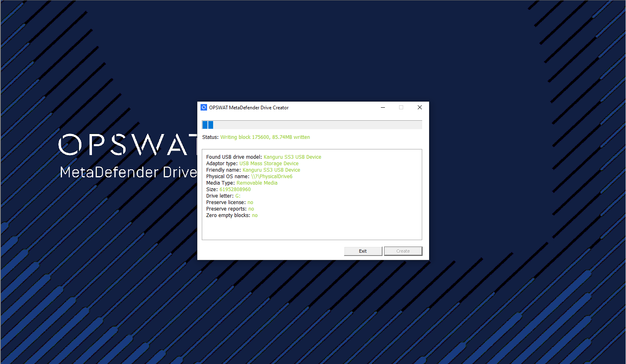Image resolution: width=626 pixels, height=364 pixels.
Task: Click 'USB Mass Storage Device' adaptor type value
Action: pos(269,164)
